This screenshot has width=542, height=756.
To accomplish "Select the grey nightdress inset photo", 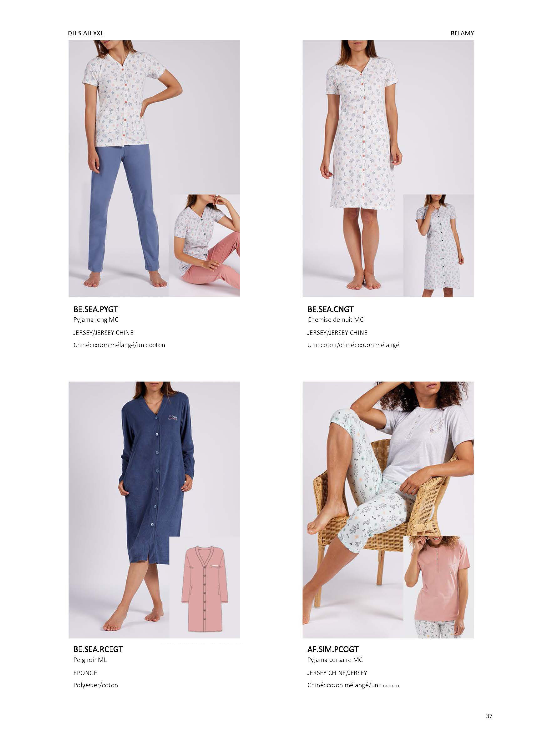I will [438, 246].
